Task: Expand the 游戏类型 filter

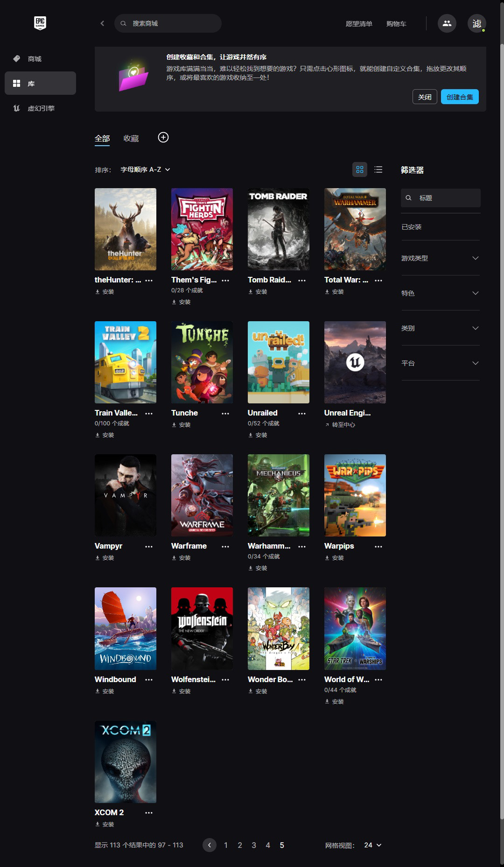Action: [440, 258]
